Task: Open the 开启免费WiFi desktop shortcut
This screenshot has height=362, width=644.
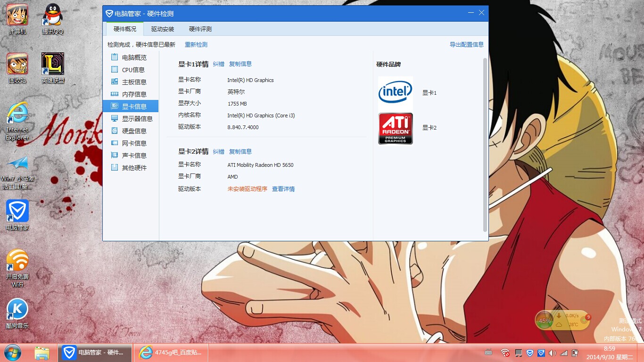Action: 17,268
